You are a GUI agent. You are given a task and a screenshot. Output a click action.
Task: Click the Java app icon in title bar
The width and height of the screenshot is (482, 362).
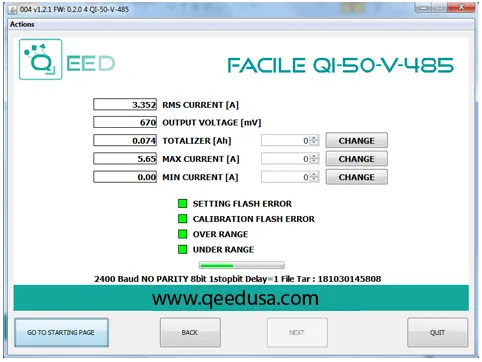13,9
